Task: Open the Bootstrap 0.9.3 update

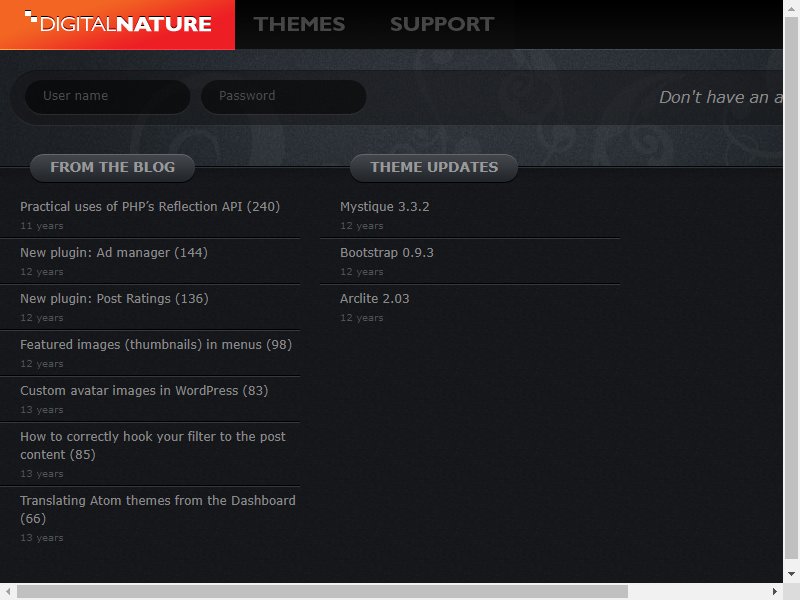Action: pyautogui.click(x=387, y=253)
